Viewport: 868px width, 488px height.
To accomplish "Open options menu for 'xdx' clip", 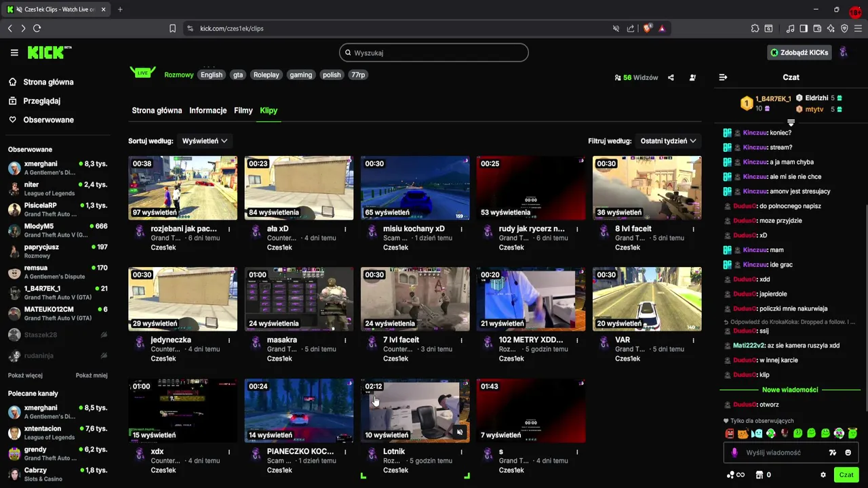I will pos(229,451).
